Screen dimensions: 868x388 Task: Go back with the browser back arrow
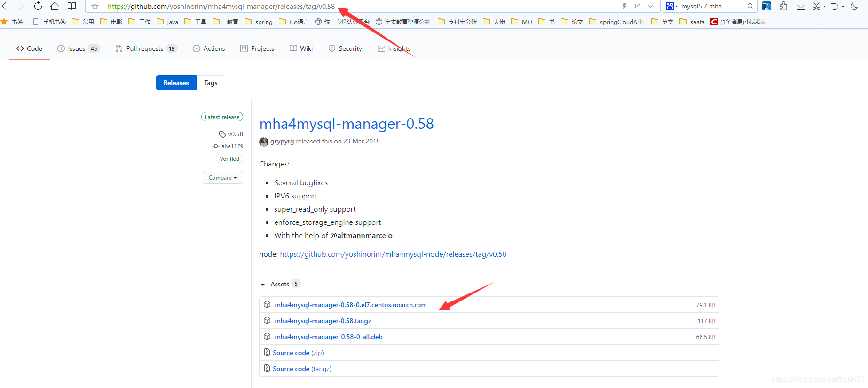[x=5, y=6]
